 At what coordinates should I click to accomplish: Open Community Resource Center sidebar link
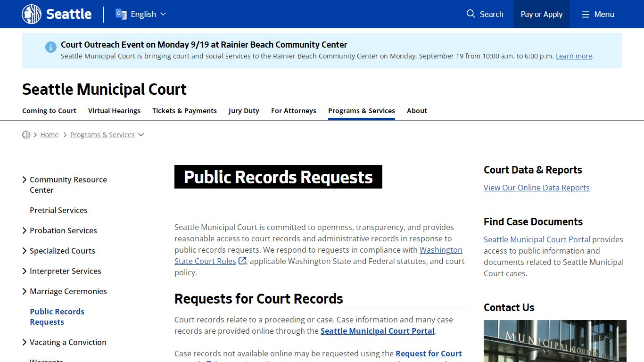pyautogui.click(x=68, y=185)
